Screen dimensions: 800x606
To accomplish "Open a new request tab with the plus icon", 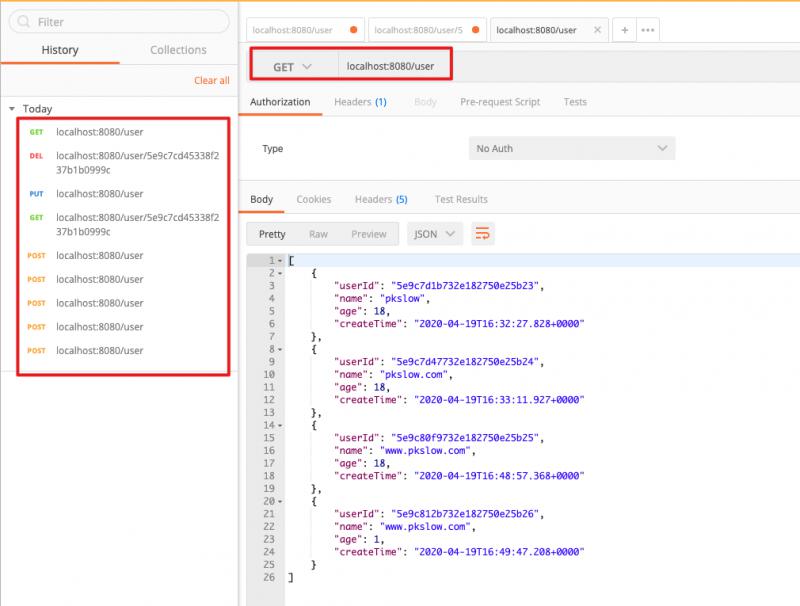I will [623, 30].
